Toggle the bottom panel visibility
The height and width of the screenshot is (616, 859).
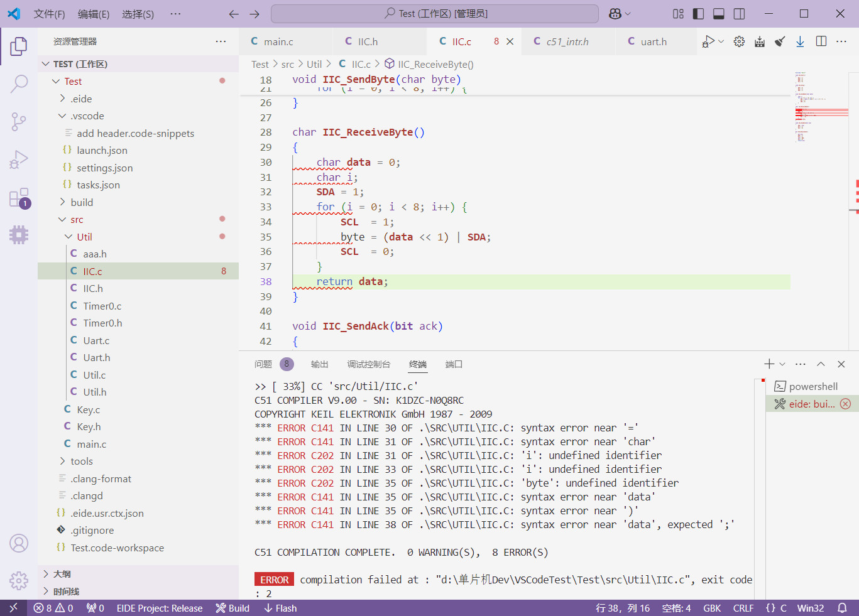click(x=719, y=14)
